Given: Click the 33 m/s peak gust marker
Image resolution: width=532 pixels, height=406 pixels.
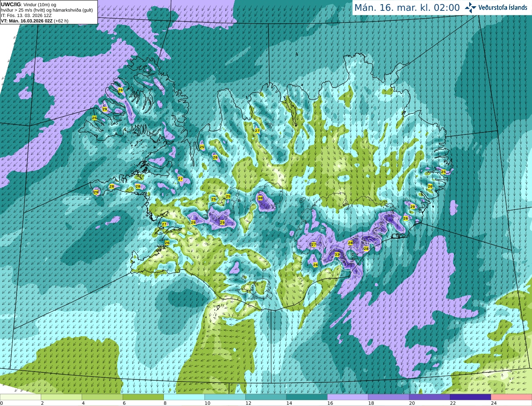Looking at the screenshot, I should (x=337, y=254).
